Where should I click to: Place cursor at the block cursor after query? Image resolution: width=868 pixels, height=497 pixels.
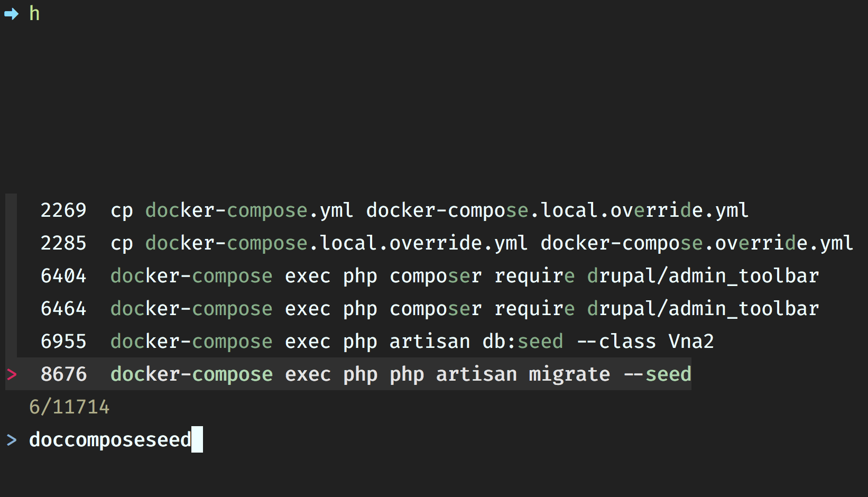click(x=197, y=440)
